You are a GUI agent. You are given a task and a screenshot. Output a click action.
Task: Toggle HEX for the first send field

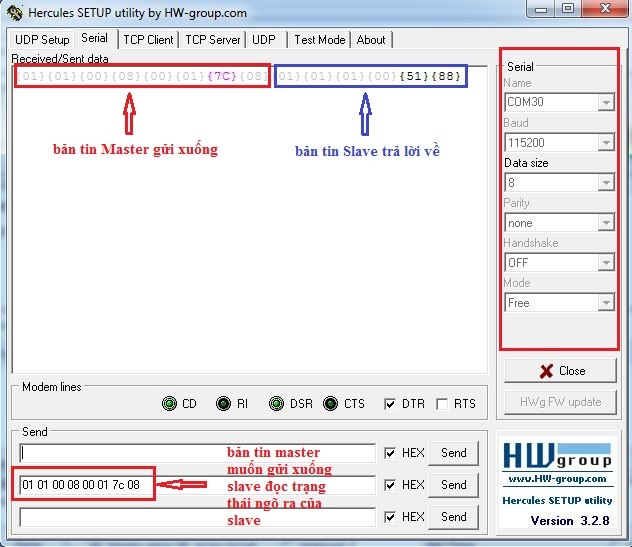(x=390, y=453)
